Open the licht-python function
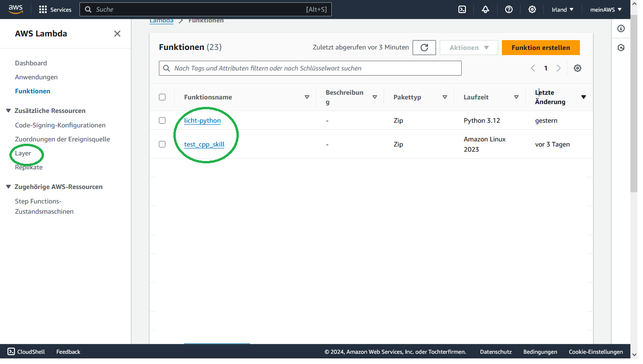Image resolution: width=643 pixels, height=364 pixels. click(202, 120)
